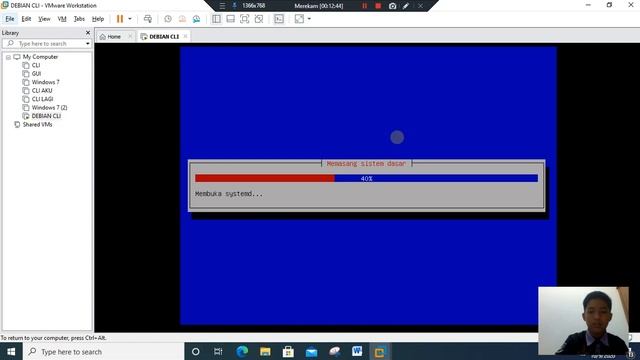The width and height of the screenshot is (640, 360).
Task: Open the File menu
Action: tap(10, 19)
